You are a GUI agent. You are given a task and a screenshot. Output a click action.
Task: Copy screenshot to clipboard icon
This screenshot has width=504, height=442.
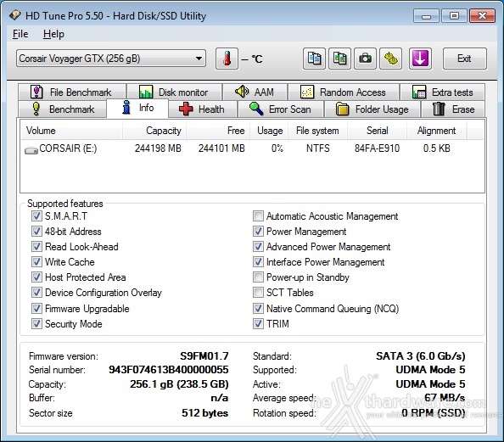click(x=339, y=59)
